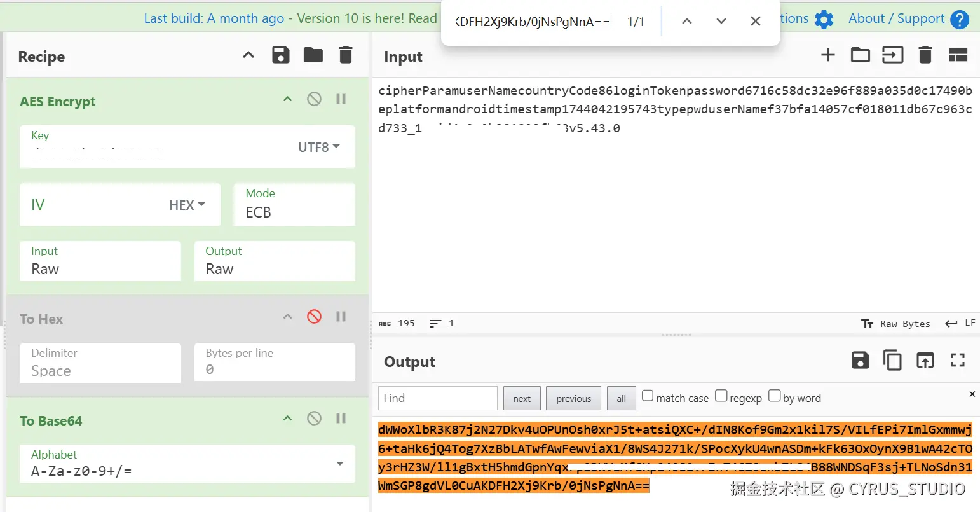
Task: Open the Key format UTF8 dropdown
Action: [x=319, y=147]
